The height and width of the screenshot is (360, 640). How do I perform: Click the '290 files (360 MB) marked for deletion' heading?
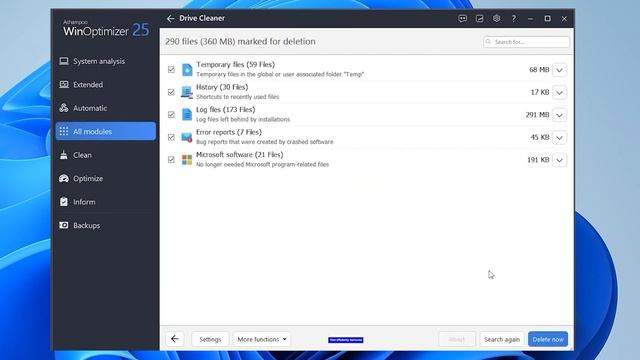(240, 42)
